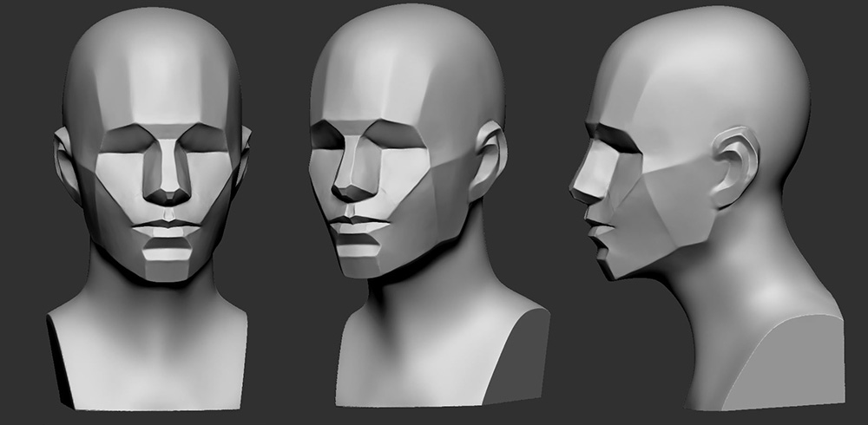Select the side profile head model
The height and width of the screenshot is (425, 868).
tap(707, 209)
